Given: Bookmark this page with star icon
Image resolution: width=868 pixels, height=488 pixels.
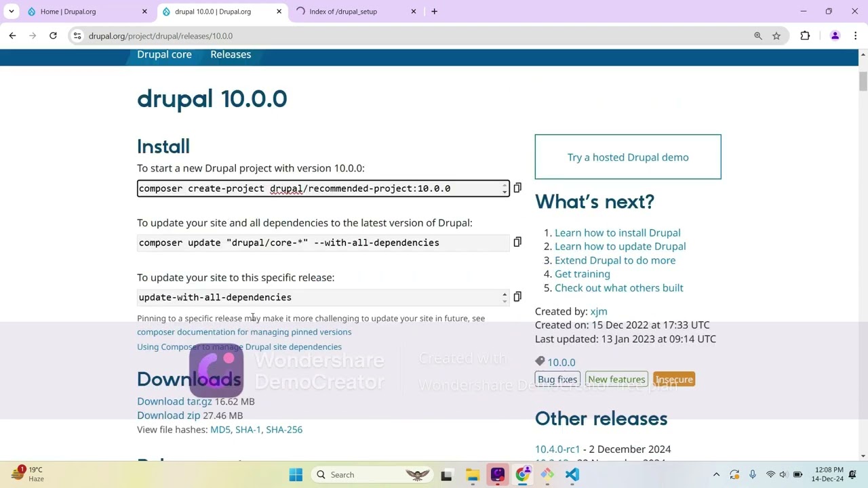Looking at the screenshot, I should point(776,36).
